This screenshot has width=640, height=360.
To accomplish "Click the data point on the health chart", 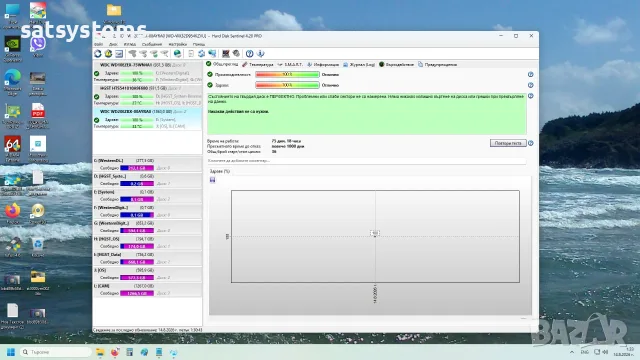I will [x=375, y=236].
